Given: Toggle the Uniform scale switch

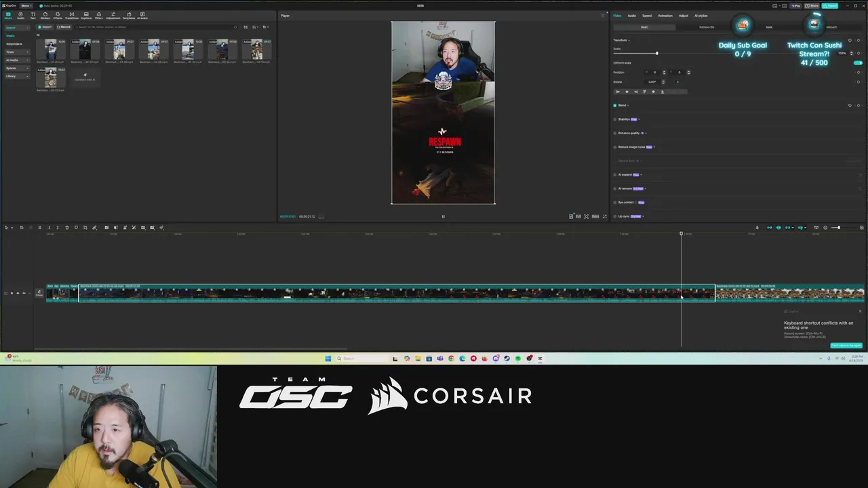Looking at the screenshot, I should click(858, 63).
